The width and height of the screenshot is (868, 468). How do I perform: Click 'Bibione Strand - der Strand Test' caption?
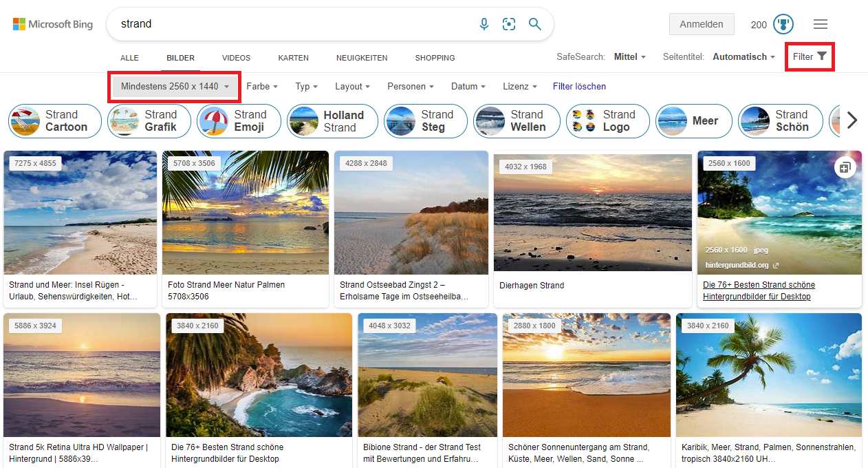click(x=421, y=453)
